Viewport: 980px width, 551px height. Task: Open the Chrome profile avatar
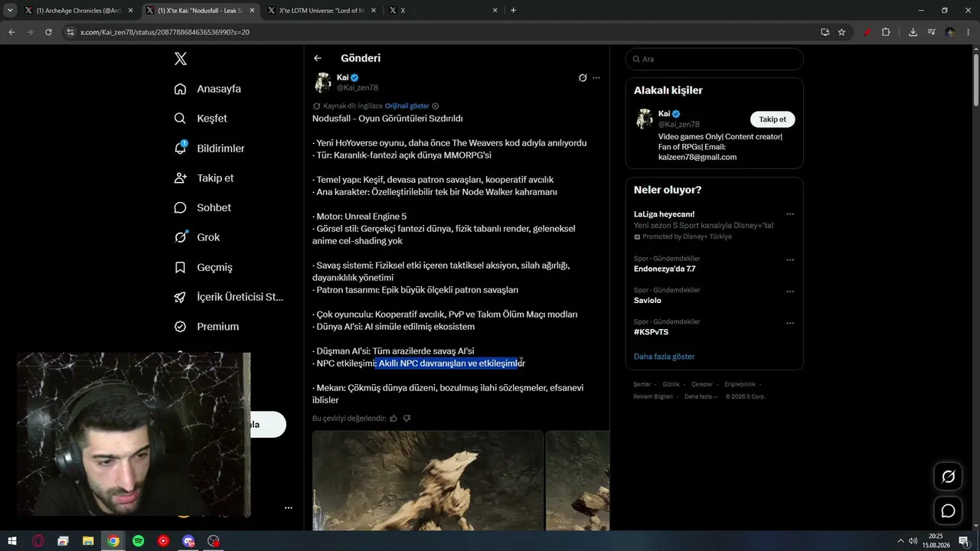[x=950, y=32]
